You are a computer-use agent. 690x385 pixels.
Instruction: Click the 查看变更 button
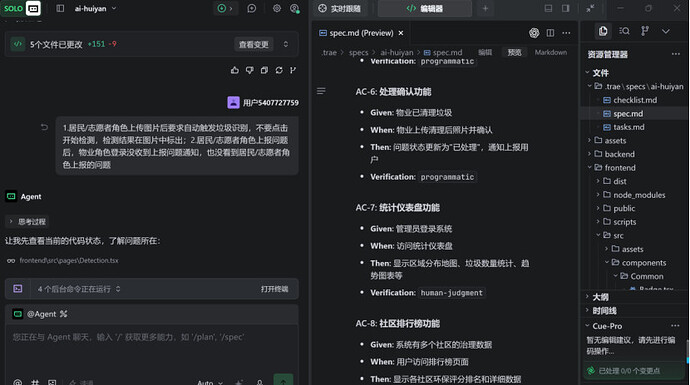pos(253,44)
